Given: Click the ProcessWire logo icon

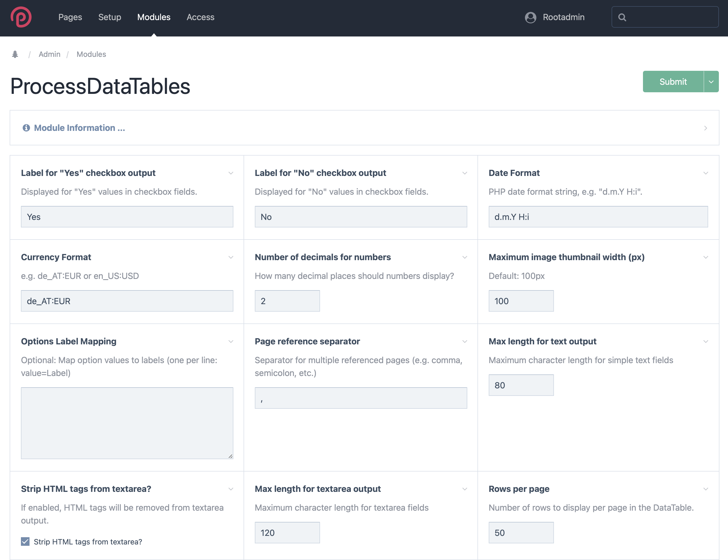Looking at the screenshot, I should coord(21,17).
